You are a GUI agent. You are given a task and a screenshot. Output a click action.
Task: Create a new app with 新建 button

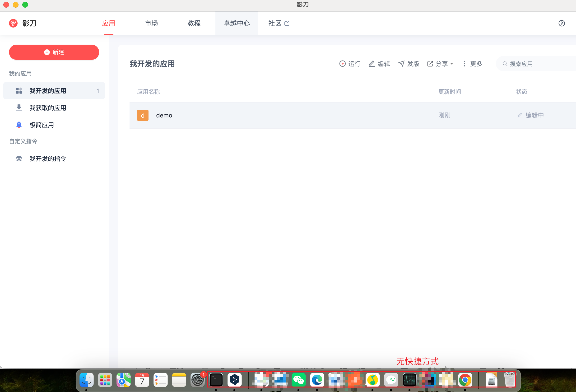(x=54, y=52)
